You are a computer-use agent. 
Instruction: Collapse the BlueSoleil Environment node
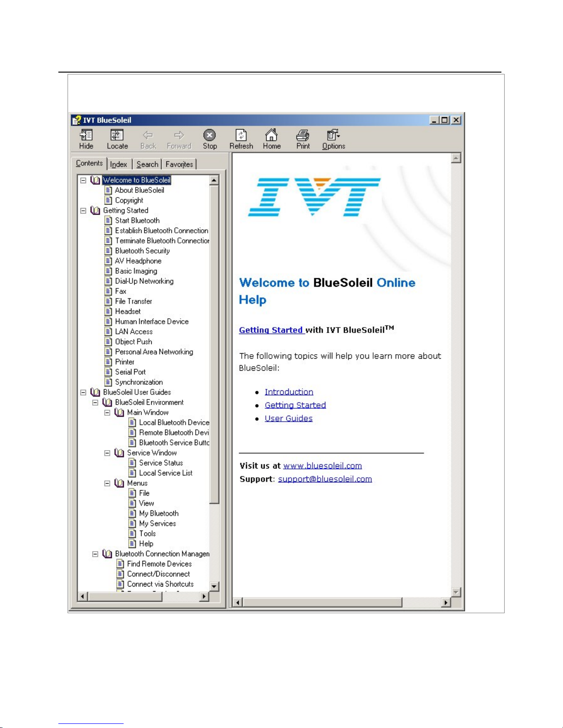click(95, 402)
